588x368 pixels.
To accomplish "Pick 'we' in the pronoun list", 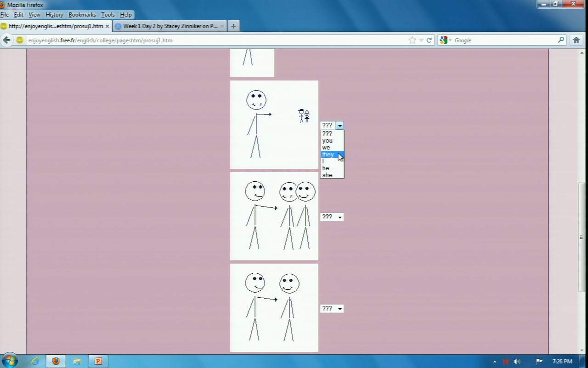I will click(x=326, y=148).
